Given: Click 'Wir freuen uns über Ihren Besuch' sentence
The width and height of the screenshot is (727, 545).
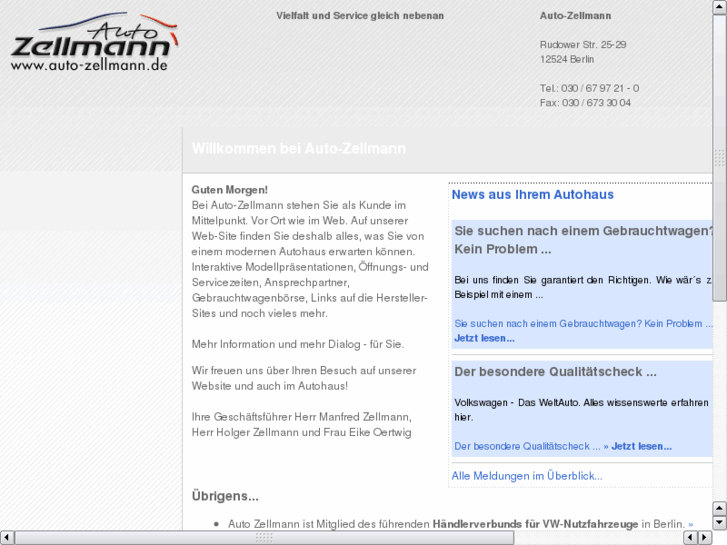Looking at the screenshot, I should [304, 378].
